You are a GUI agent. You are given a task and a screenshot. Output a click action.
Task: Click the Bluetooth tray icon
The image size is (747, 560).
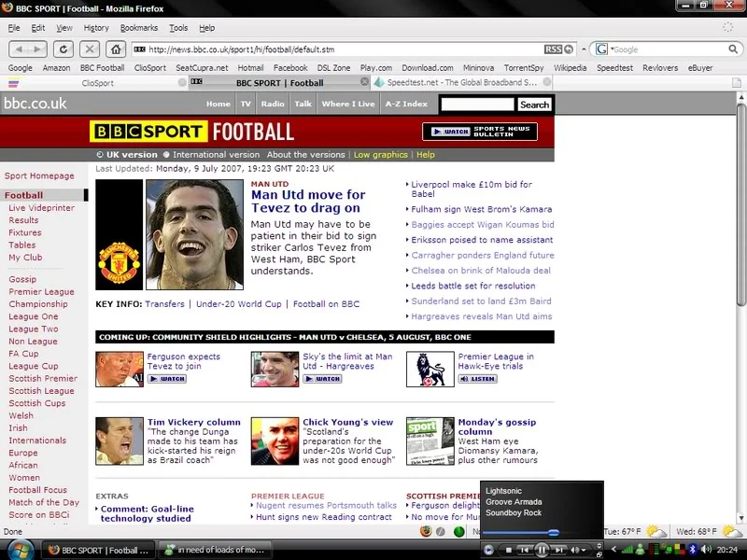(x=693, y=550)
